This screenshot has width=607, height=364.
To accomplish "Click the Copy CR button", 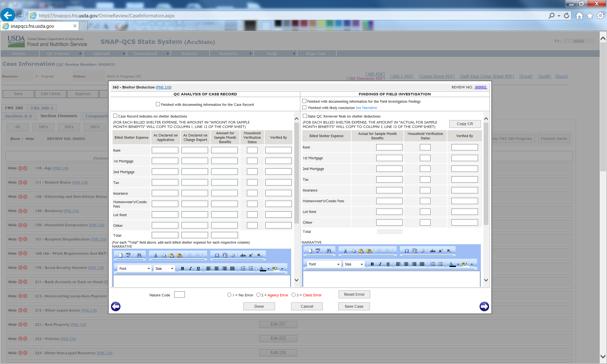I will pyautogui.click(x=465, y=124).
